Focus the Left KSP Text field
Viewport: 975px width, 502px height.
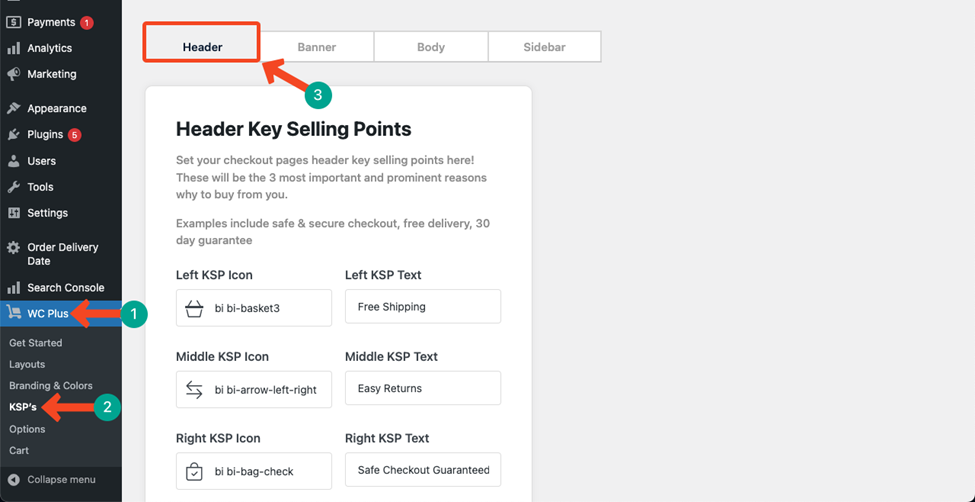click(423, 307)
